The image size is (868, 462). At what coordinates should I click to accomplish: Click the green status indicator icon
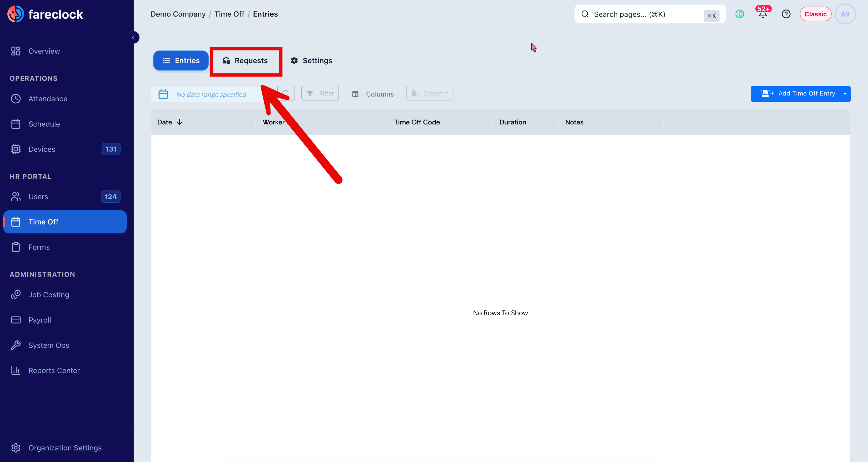[x=740, y=14]
